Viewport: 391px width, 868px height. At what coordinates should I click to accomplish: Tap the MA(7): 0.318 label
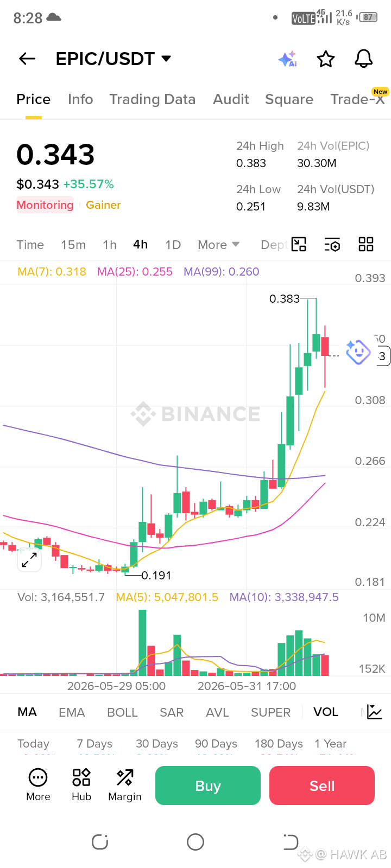(x=52, y=272)
